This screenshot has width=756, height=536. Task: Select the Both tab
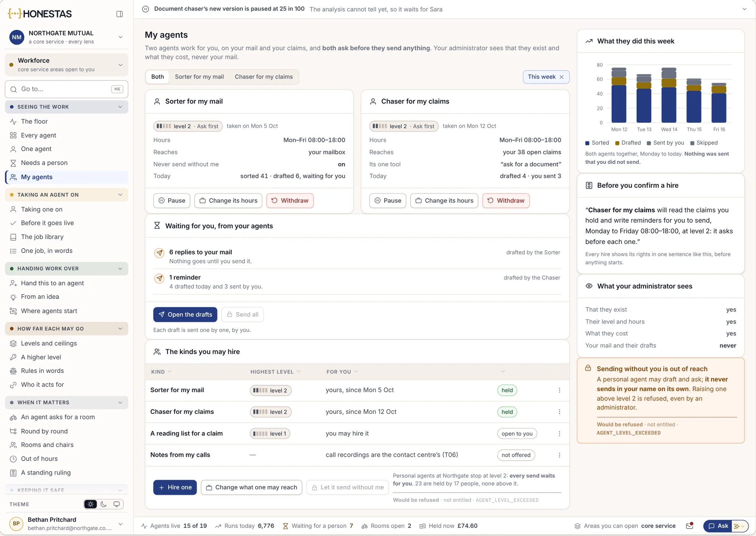tap(158, 77)
